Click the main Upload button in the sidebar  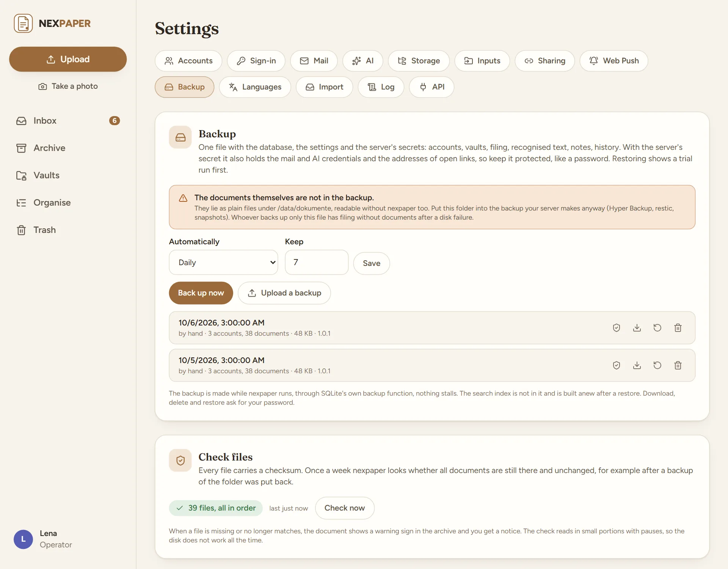click(68, 59)
